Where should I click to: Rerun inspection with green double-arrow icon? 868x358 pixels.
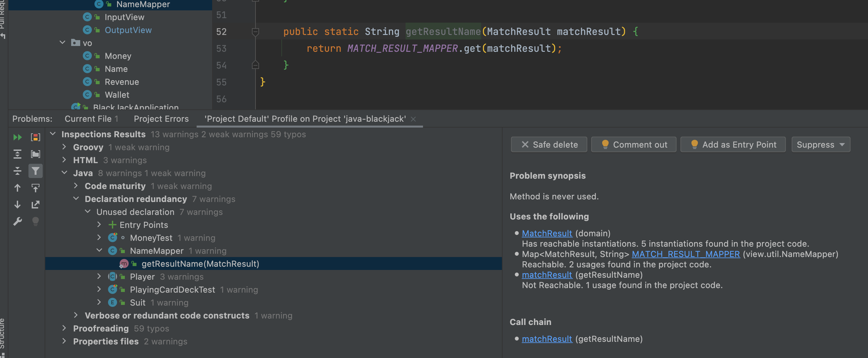[17, 137]
